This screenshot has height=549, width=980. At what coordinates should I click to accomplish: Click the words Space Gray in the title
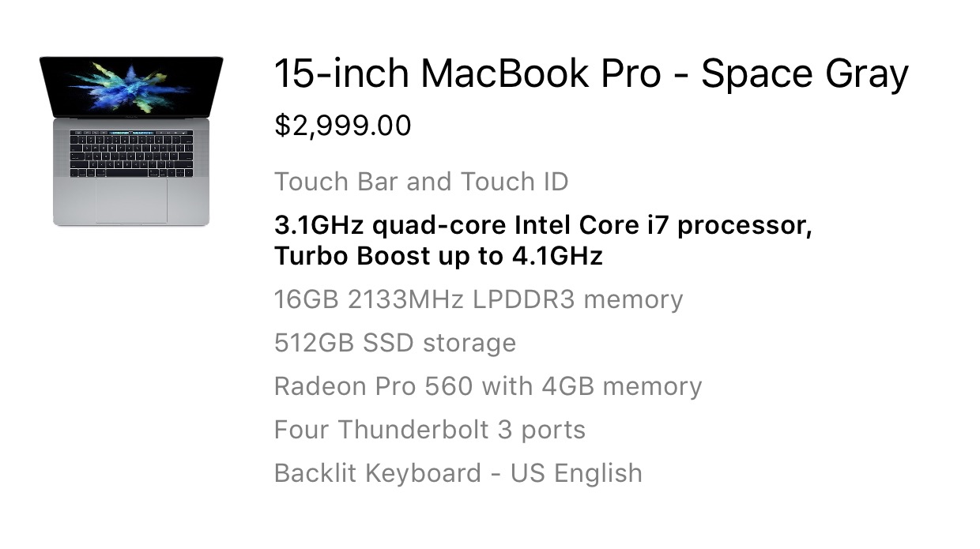805,75
